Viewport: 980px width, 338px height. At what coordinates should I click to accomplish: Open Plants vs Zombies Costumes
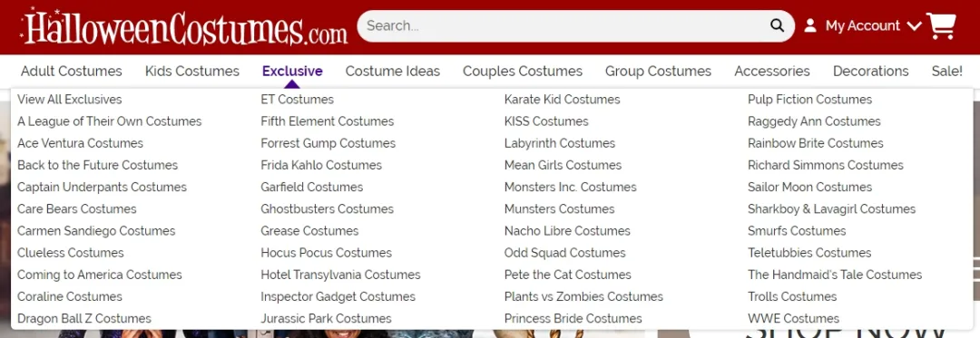tap(583, 296)
